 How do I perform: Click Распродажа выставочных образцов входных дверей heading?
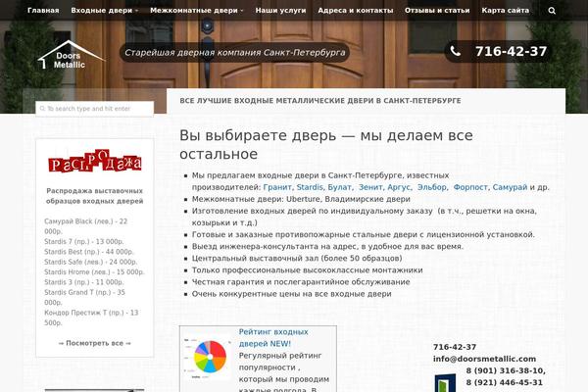[x=94, y=196]
